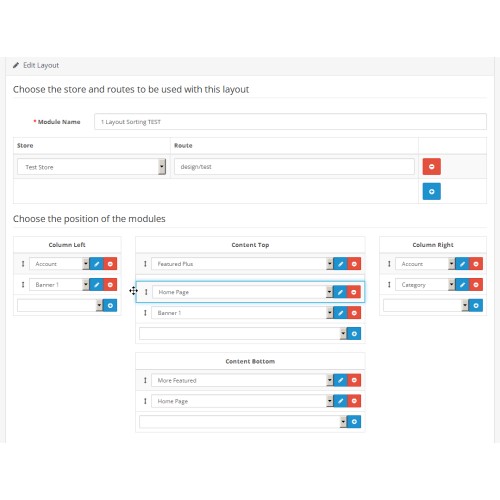Edit the Account module in Column Left
The height and width of the screenshot is (500, 500).
coord(96,264)
